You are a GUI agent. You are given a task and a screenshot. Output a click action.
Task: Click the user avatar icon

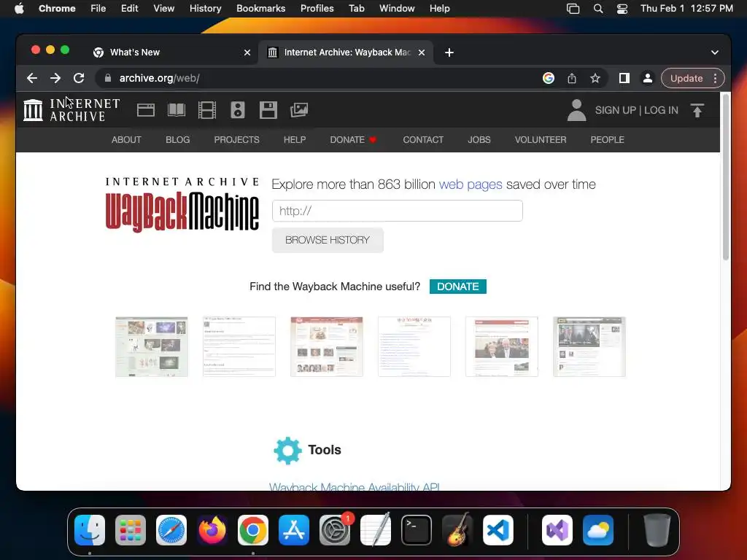pyautogui.click(x=576, y=110)
